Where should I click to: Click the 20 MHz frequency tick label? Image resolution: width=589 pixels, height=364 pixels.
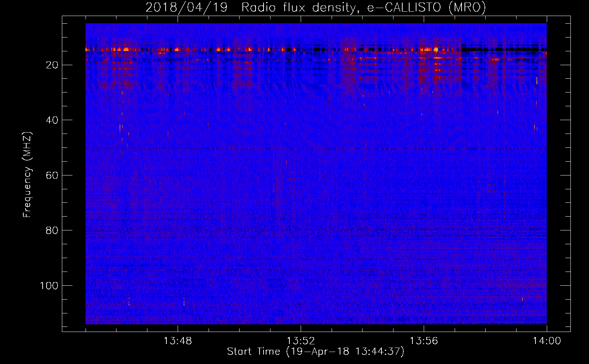[x=52, y=65]
